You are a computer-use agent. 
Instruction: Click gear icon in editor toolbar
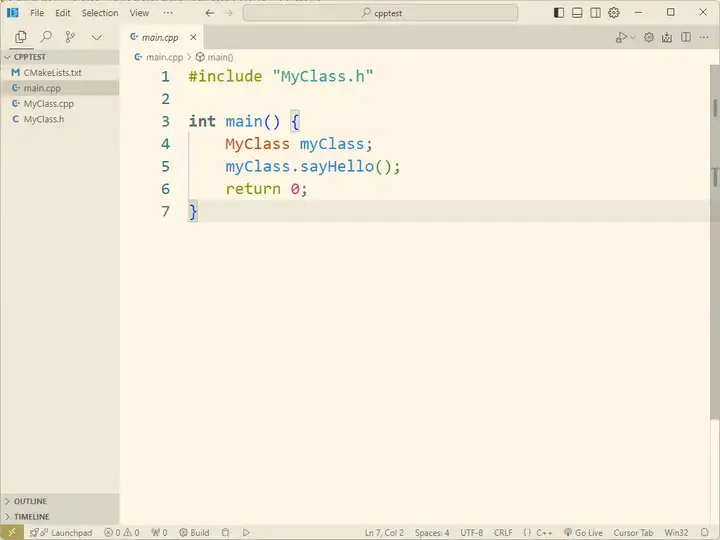648,37
